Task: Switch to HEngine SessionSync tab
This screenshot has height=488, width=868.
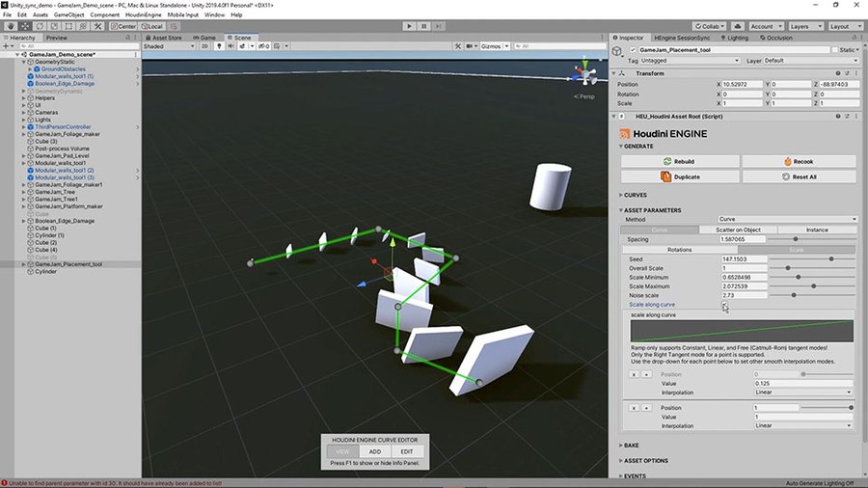Action: 682,38
